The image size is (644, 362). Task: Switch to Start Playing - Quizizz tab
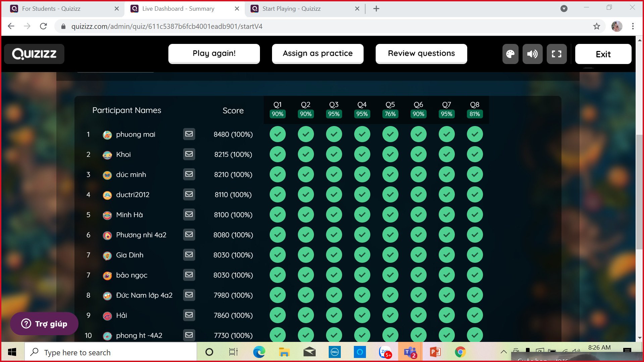pyautogui.click(x=291, y=9)
